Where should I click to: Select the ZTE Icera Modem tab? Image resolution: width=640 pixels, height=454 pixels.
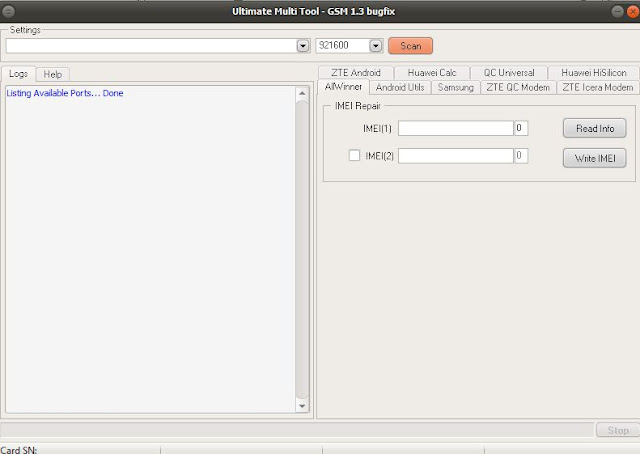(x=598, y=87)
